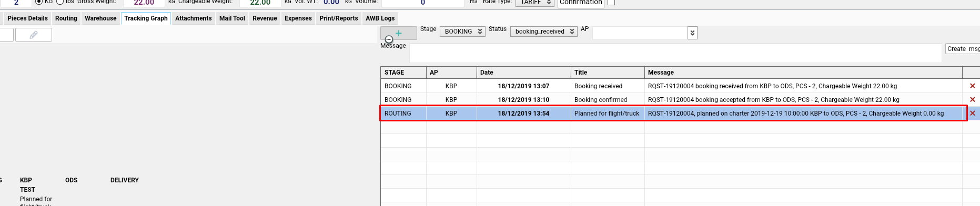The height and width of the screenshot is (206, 980).
Task: Click the circled minus remove icon
Action: coord(389,39)
